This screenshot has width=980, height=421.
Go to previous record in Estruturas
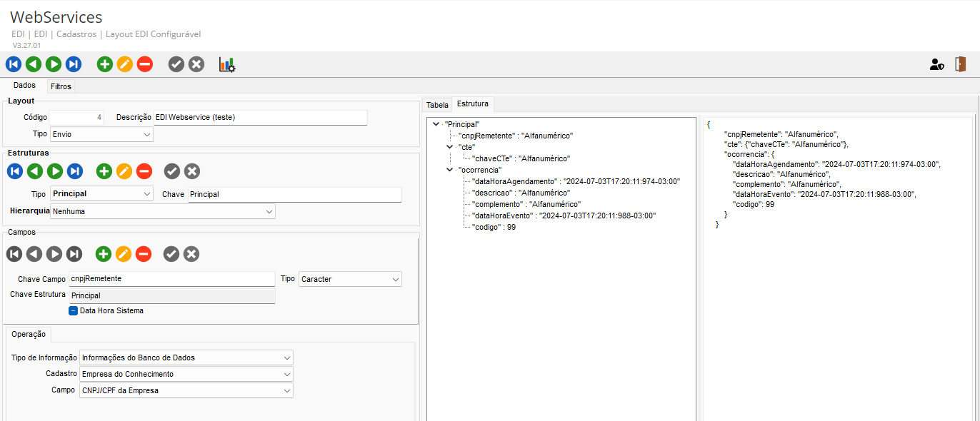(x=35, y=171)
